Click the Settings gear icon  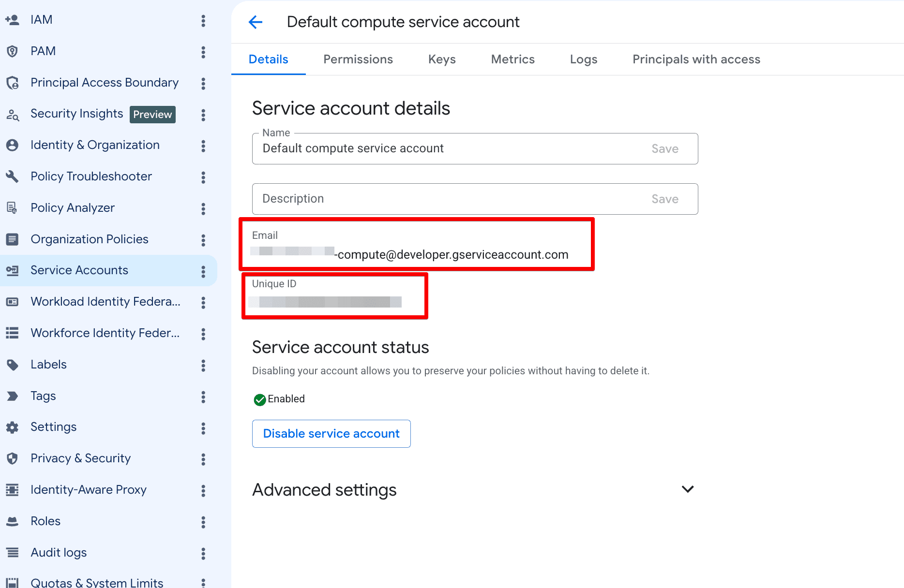12,427
